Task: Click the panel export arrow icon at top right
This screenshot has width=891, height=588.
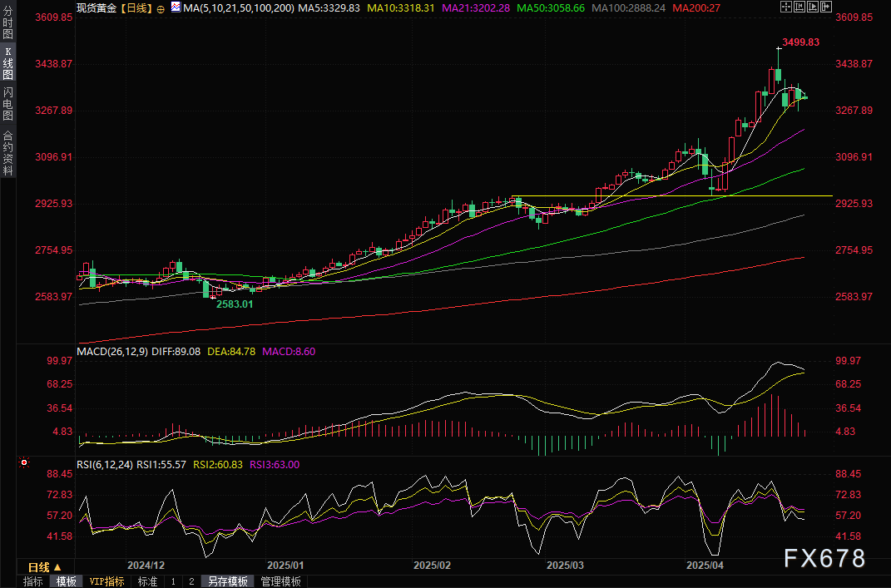Action: [x=828, y=7]
